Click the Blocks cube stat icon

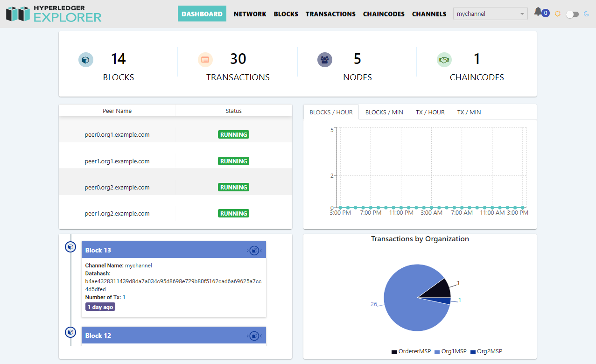(85, 60)
